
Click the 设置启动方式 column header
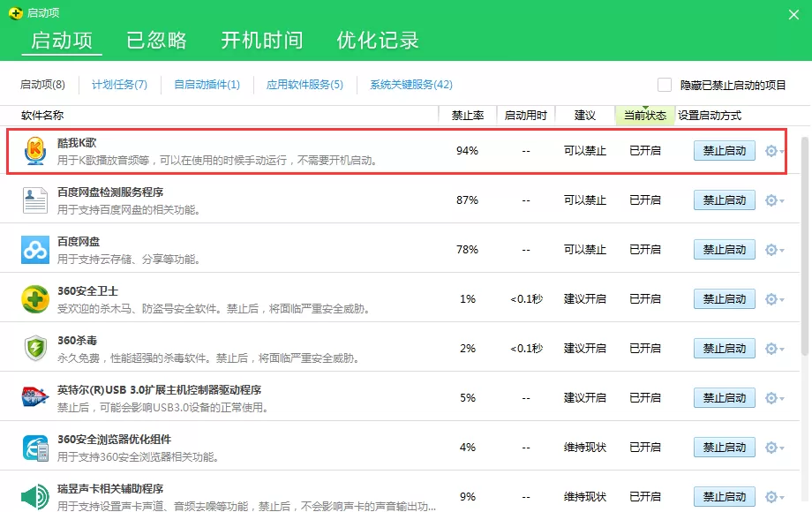tap(710, 116)
